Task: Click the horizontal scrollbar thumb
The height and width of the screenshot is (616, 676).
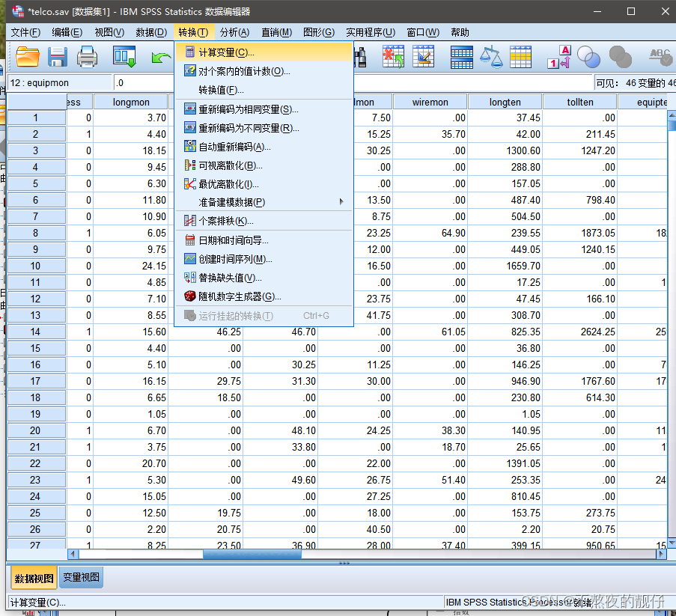Action: tap(252, 554)
